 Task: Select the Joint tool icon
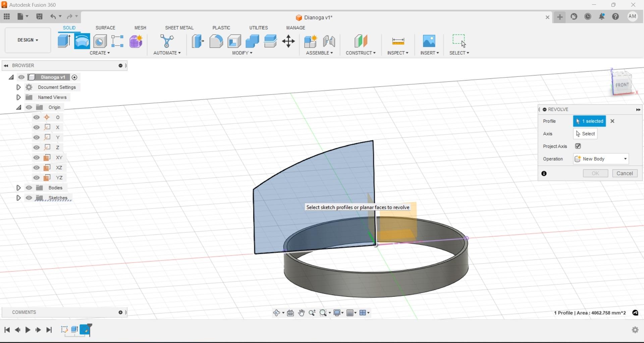[329, 41]
